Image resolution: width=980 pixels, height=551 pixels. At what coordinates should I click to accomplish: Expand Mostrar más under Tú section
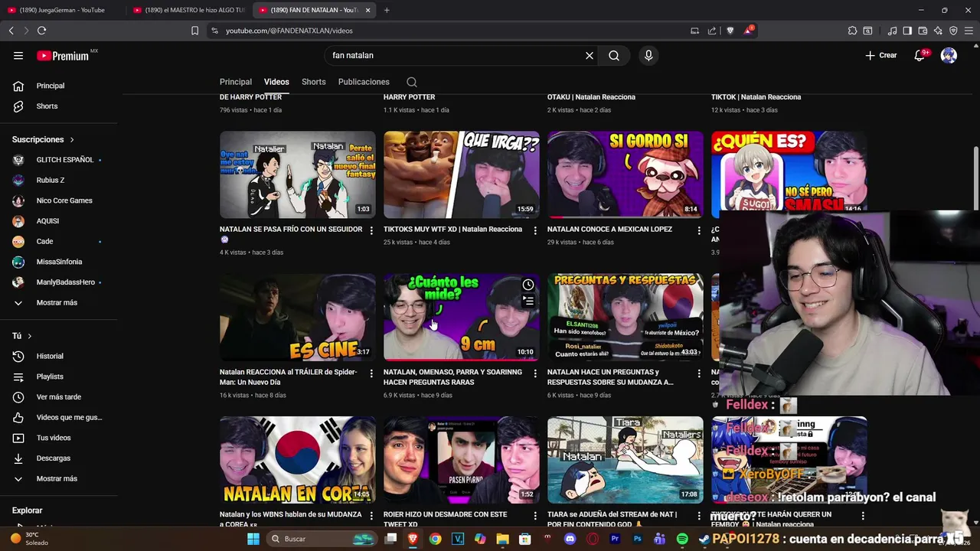(x=58, y=478)
